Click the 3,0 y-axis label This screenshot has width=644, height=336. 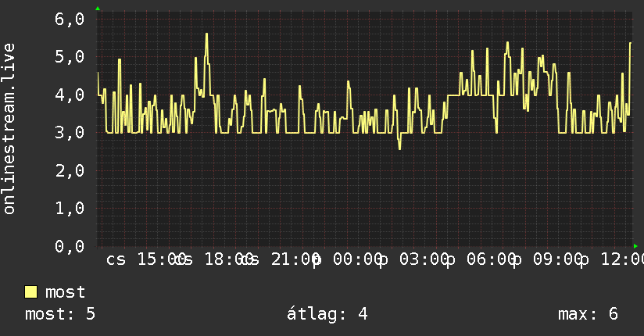[x=70, y=133]
